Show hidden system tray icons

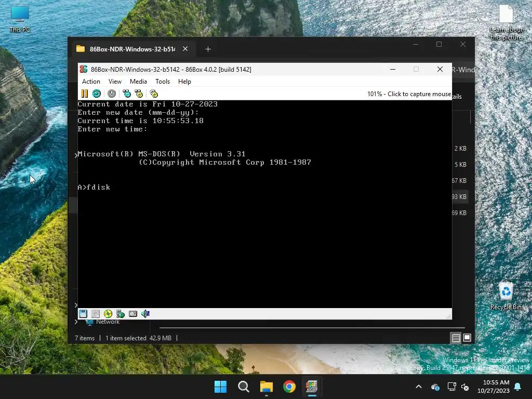419,387
